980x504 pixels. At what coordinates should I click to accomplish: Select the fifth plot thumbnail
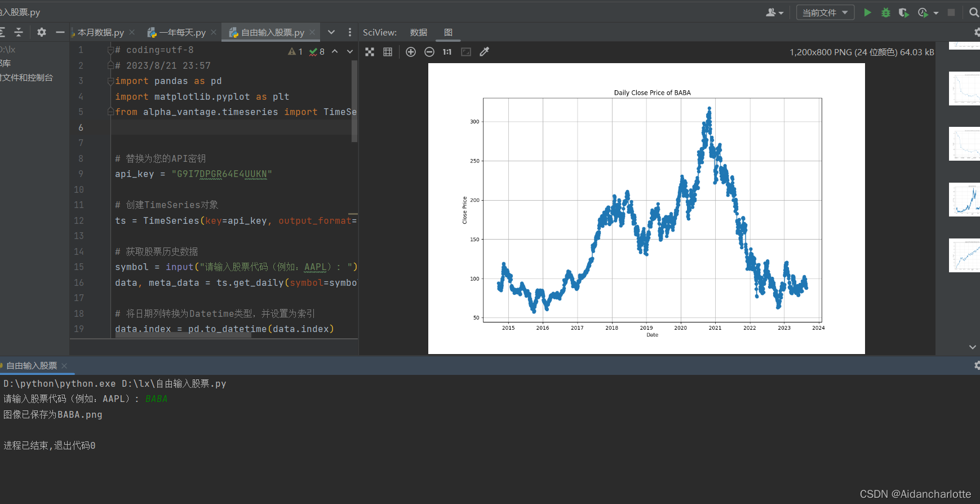[x=964, y=255]
